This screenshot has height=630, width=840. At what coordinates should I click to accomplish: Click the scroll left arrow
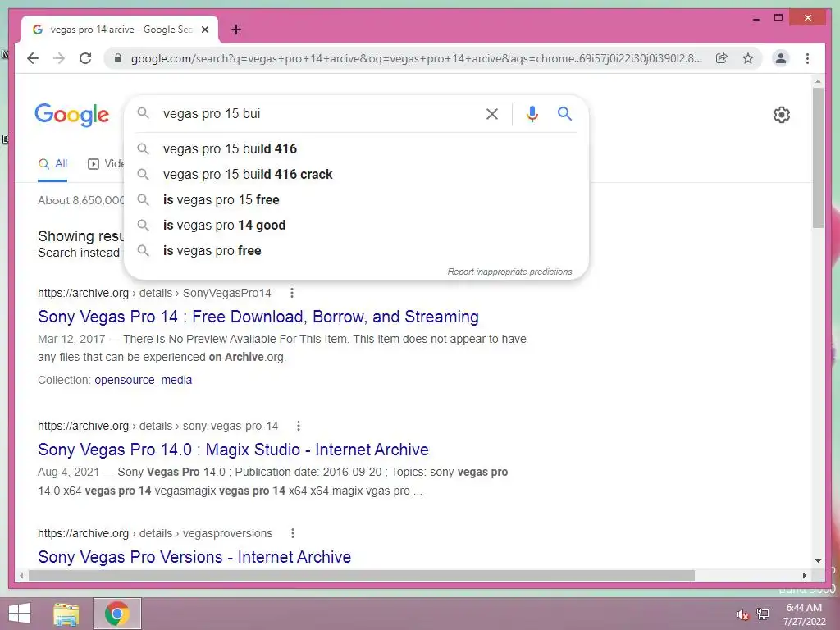point(21,575)
